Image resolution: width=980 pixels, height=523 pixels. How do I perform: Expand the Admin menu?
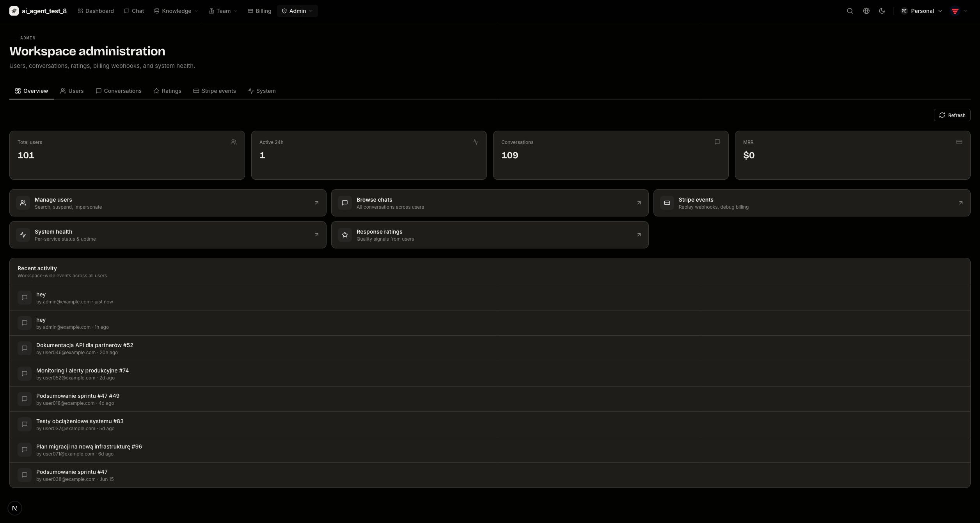click(297, 11)
